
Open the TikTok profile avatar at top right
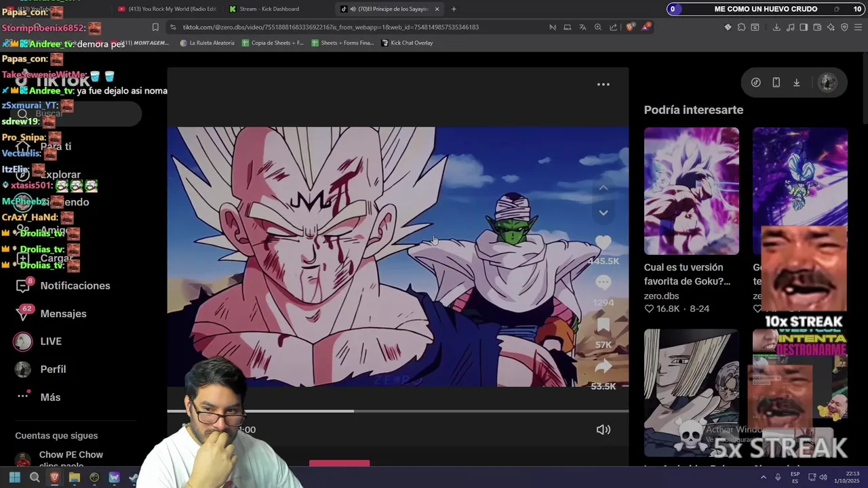tap(827, 83)
